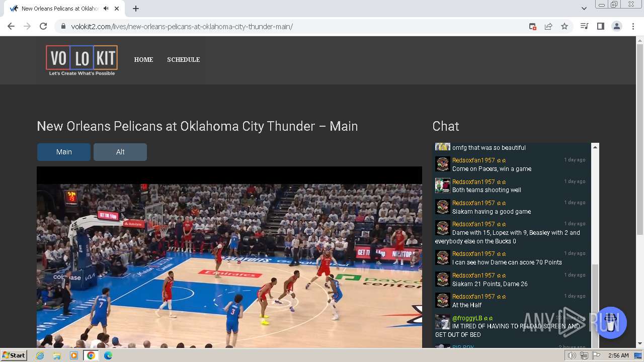Click the address bar URL
Viewport: 644px width, 362px height.
(182, 26)
